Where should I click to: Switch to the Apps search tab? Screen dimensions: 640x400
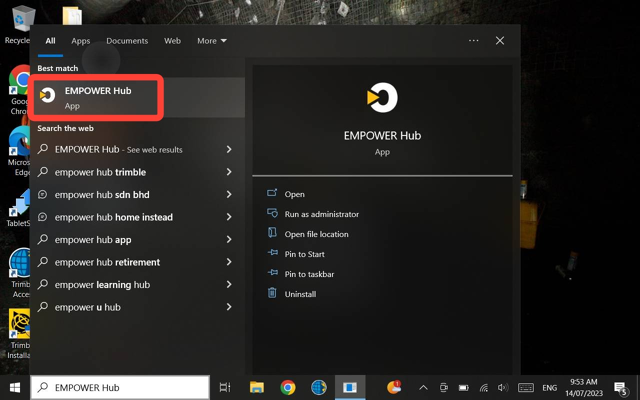(x=80, y=41)
